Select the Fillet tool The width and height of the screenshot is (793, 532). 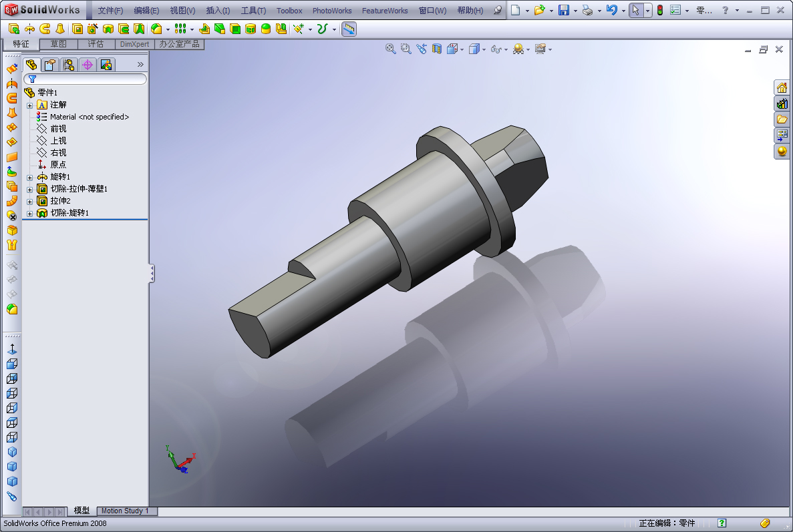click(157, 29)
